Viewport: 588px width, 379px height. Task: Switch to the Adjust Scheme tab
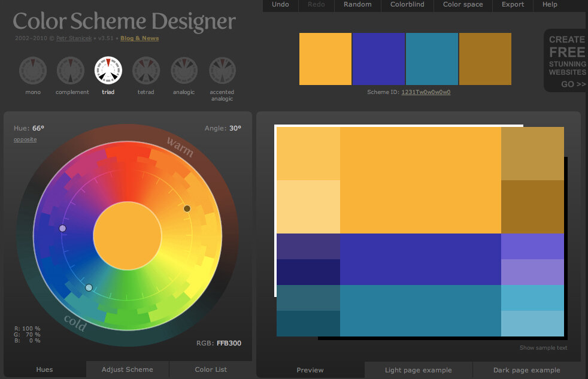click(127, 369)
